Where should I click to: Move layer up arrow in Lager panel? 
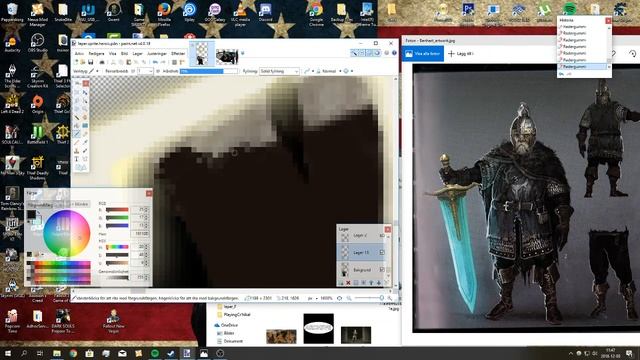371,283
